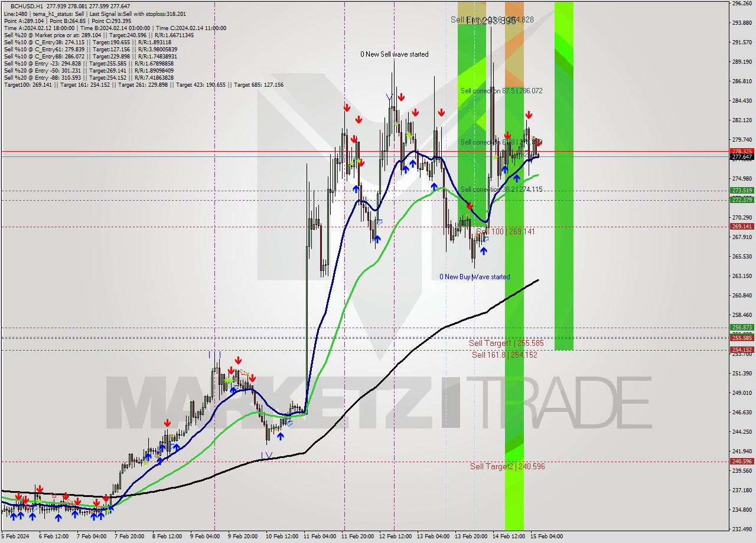This screenshot has height=543, width=756.
Task: Click the '0 New Sell wave started' label
Action: (395, 54)
